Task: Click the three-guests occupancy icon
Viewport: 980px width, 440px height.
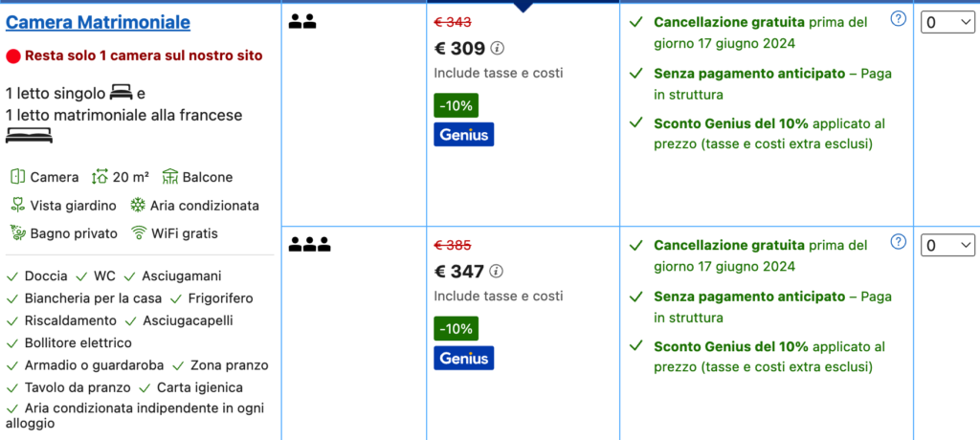Action: click(x=309, y=245)
